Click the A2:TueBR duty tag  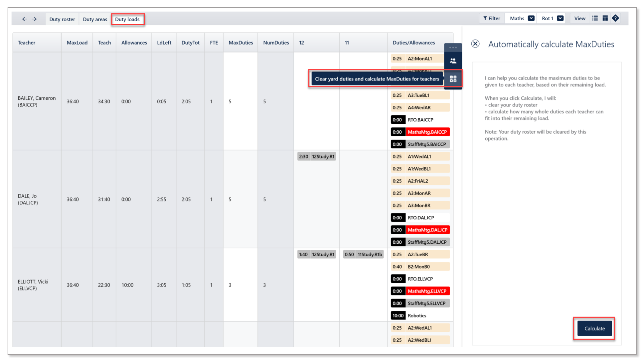click(x=420, y=255)
